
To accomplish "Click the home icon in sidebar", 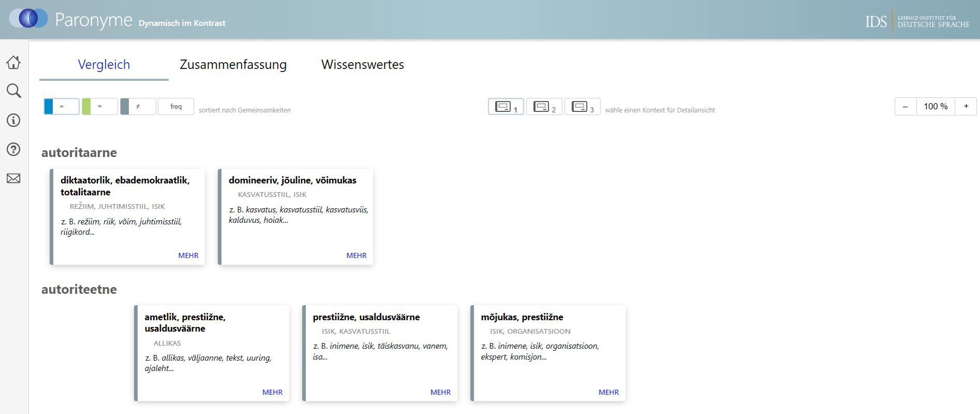I will pyautogui.click(x=13, y=63).
